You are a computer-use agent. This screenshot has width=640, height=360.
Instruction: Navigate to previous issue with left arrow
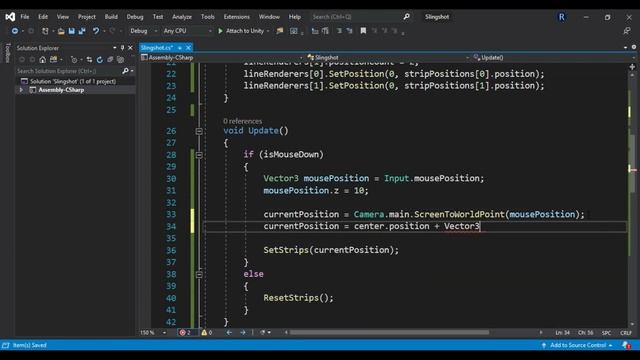point(229,333)
